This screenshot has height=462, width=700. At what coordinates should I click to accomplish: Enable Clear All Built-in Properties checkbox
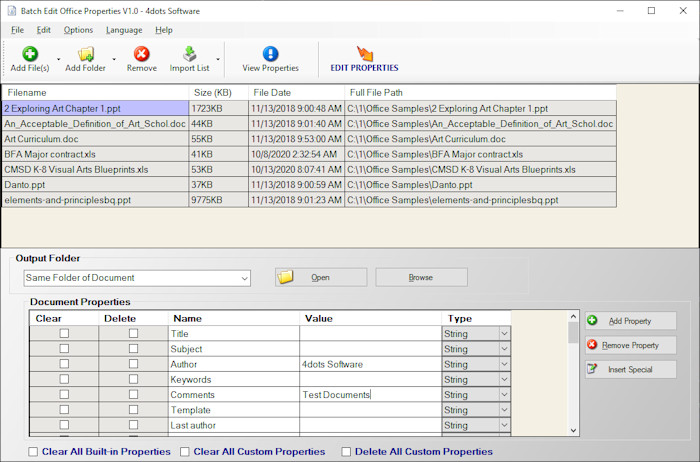click(34, 452)
